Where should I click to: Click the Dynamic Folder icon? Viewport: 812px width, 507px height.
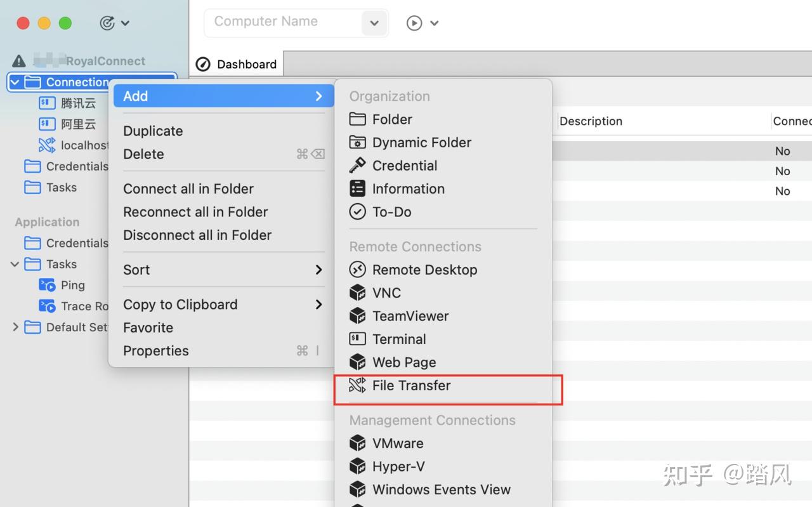click(x=358, y=142)
